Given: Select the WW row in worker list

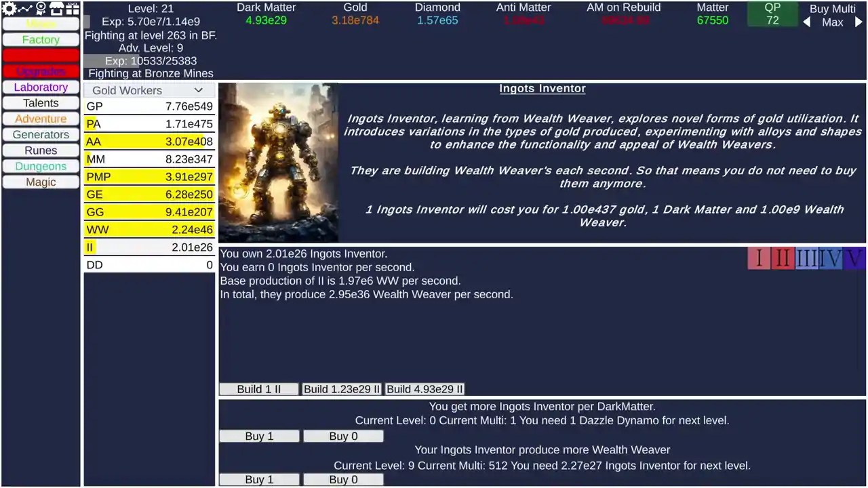Looking at the screenshot, I should [x=149, y=230].
